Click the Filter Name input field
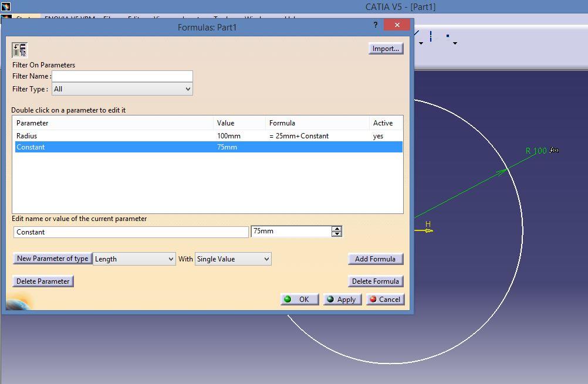This screenshot has height=384, width=588. tap(122, 76)
